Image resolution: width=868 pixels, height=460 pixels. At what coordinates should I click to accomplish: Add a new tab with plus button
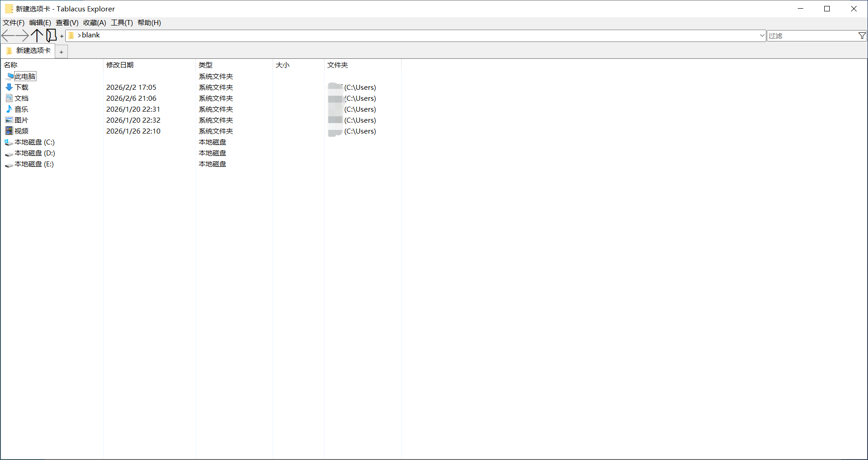click(61, 52)
